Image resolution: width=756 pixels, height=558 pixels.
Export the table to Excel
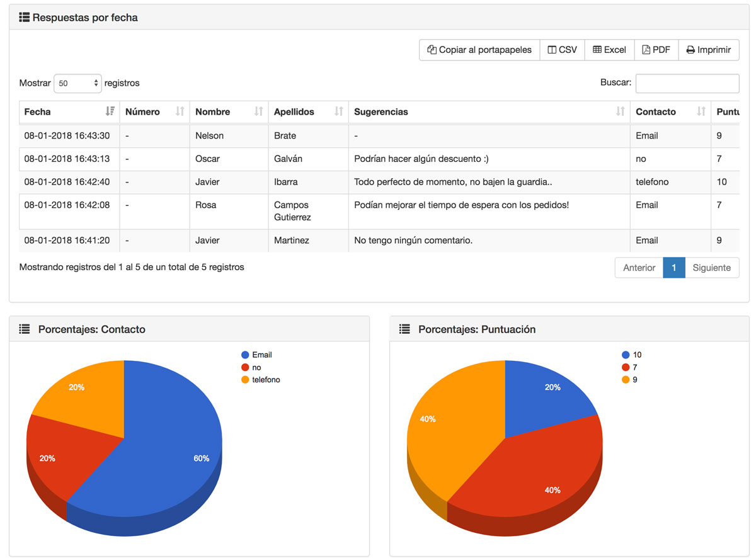(x=609, y=50)
